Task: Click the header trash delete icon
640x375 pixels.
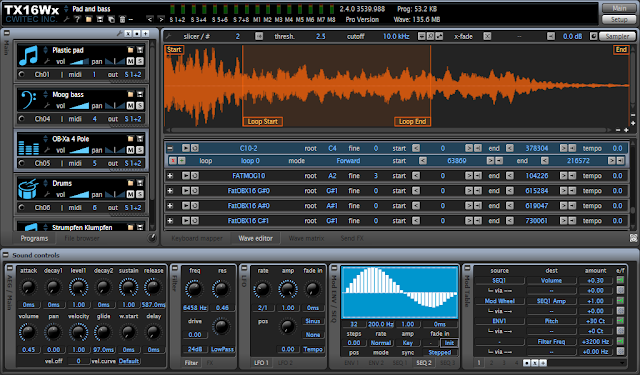Action: tap(122, 19)
